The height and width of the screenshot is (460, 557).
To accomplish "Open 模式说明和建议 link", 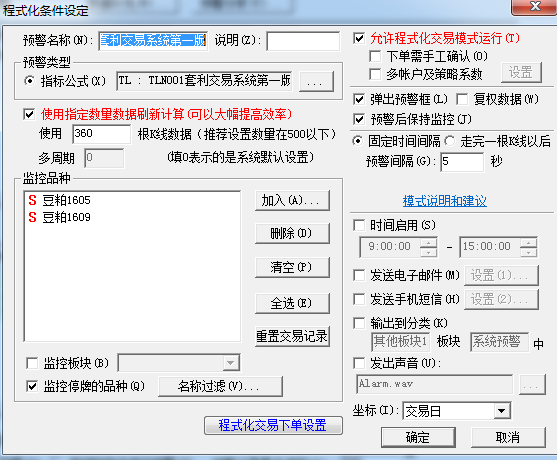I will [444, 201].
